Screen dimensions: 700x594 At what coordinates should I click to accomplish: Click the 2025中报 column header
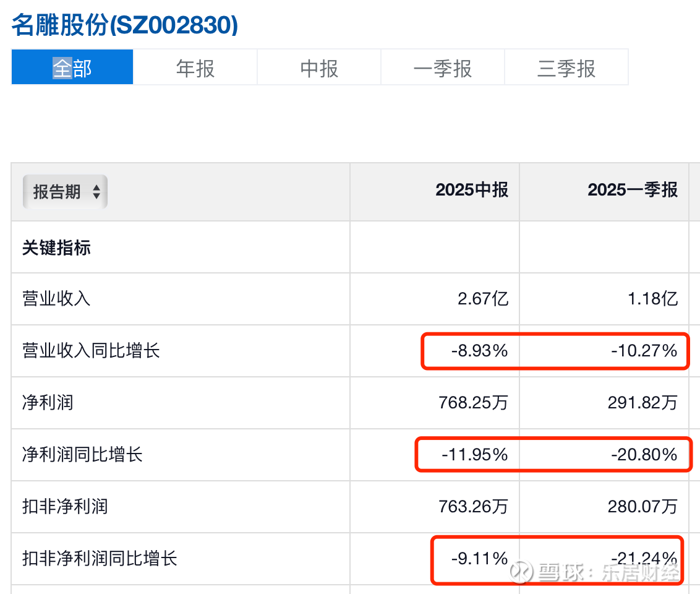[472, 190]
